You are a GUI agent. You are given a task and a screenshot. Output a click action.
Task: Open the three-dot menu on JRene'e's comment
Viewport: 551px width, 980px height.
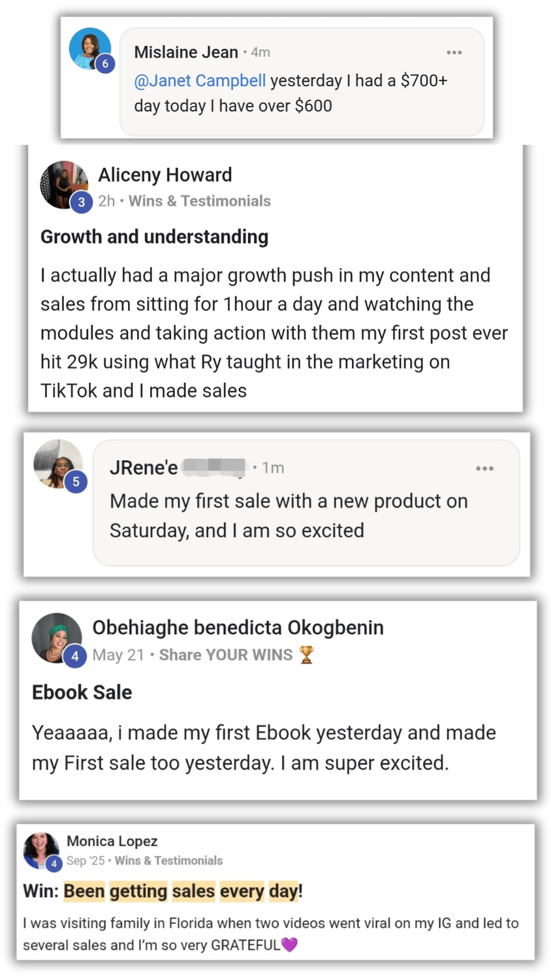tap(484, 468)
